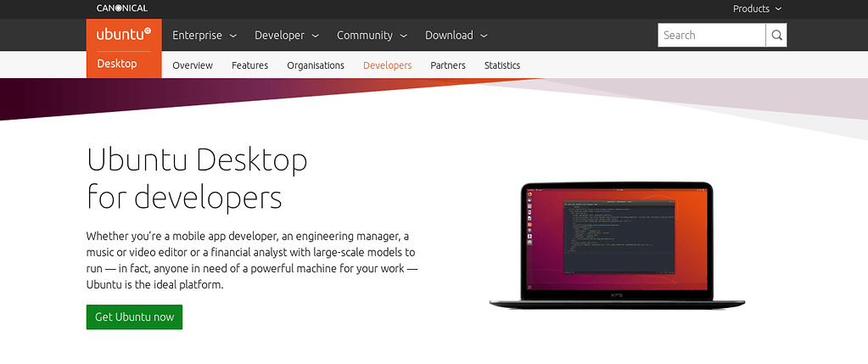Image resolution: width=868 pixels, height=364 pixels.
Task: Switch to the Features tab
Action: click(249, 65)
